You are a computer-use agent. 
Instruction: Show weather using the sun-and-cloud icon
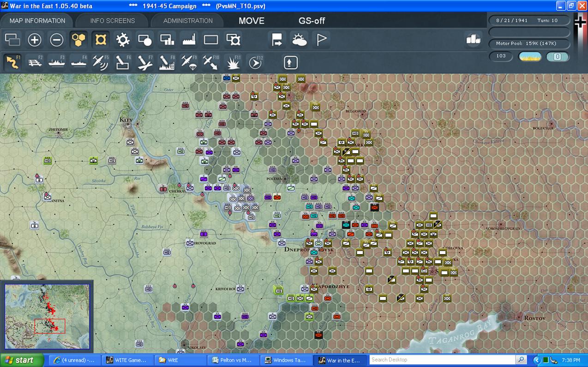tap(299, 40)
